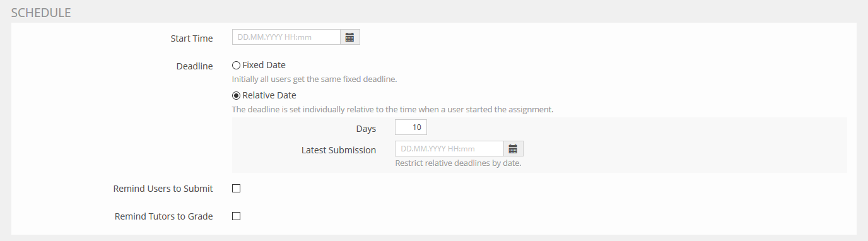Viewport: 868px width, 241px height.
Task: Click the Days field label
Action: point(366,129)
